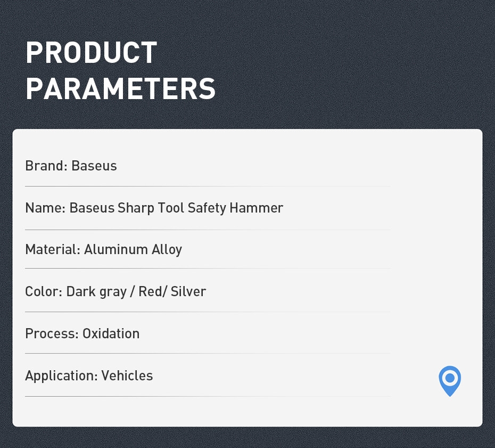Select the 'Oxidation' process value
The image size is (495, 448).
pos(111,333)
